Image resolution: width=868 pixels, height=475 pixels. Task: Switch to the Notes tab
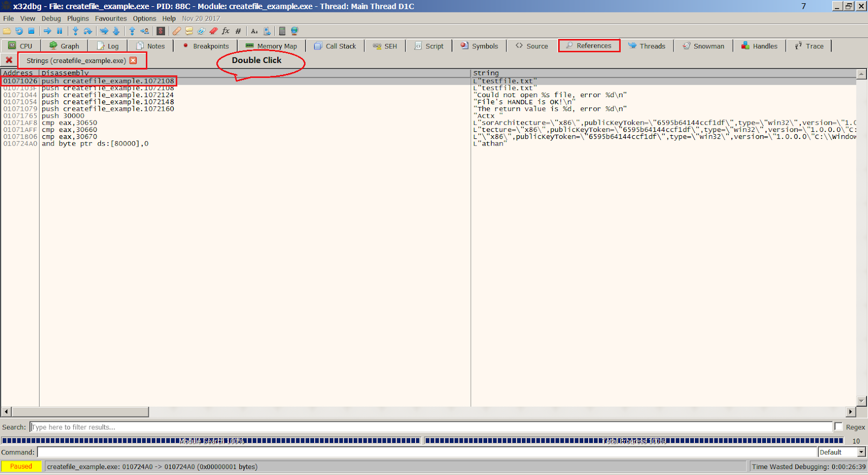click(x=150, y=46)
